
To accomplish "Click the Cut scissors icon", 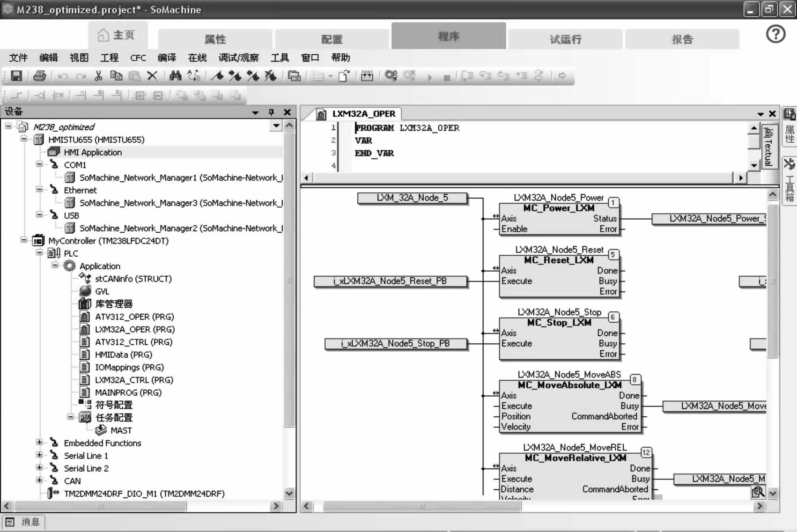I will coord(98,76).
